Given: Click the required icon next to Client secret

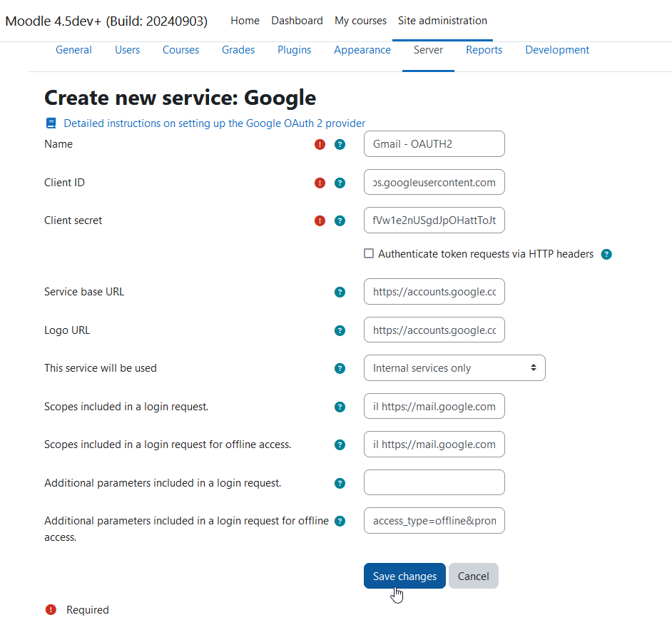Looking at the screenshot, I should pyautogui.click(x=320, y=220).
